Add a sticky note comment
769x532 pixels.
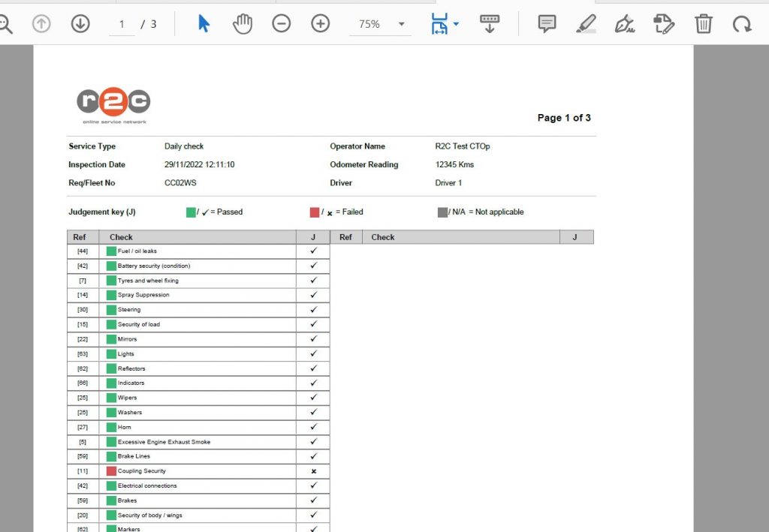(x=546, y=23)
